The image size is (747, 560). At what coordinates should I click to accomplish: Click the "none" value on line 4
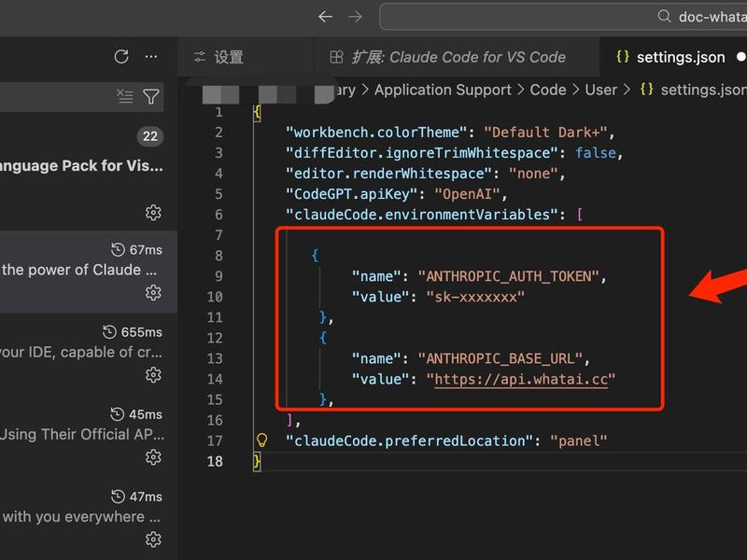tap(533, 174)
